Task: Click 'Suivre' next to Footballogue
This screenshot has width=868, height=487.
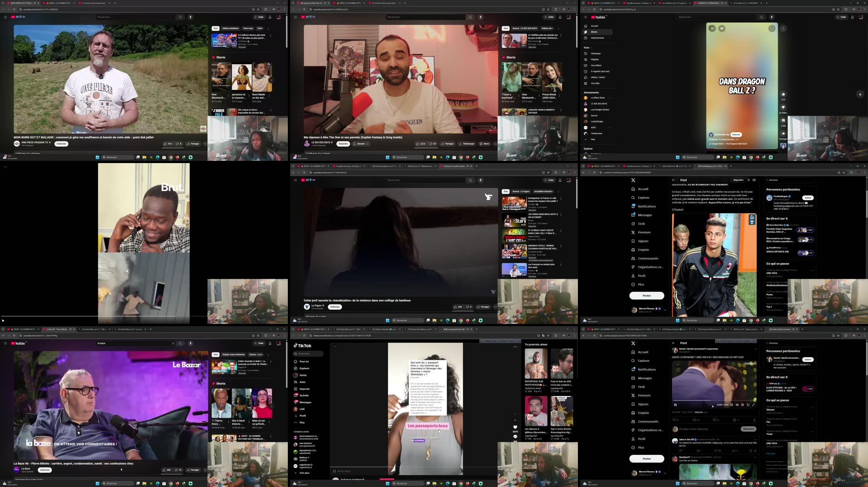Action: point(808,198)
